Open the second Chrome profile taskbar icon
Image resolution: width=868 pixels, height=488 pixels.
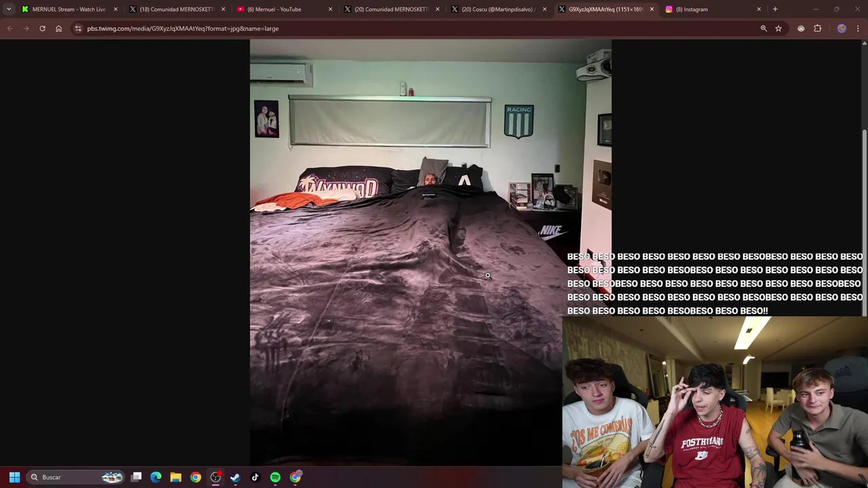click(295, 477)
